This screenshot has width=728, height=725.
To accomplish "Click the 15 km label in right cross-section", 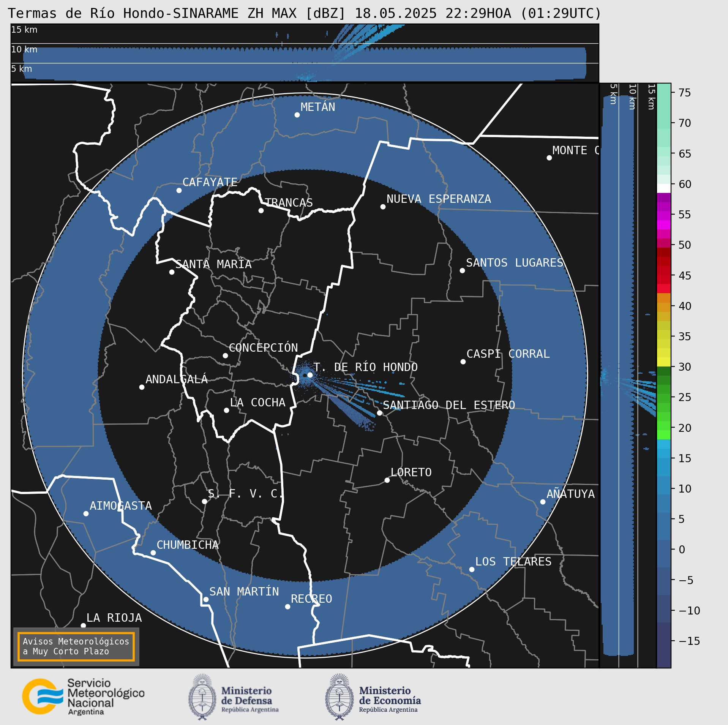I will [x=651, y=97].
